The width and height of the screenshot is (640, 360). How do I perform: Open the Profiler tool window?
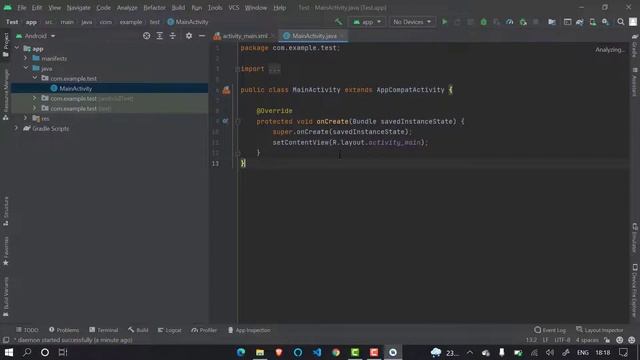[x=204, y=330]
